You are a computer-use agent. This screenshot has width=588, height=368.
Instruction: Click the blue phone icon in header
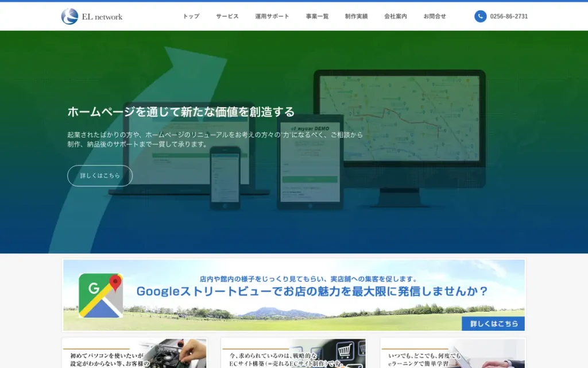(x=481, y=16)
